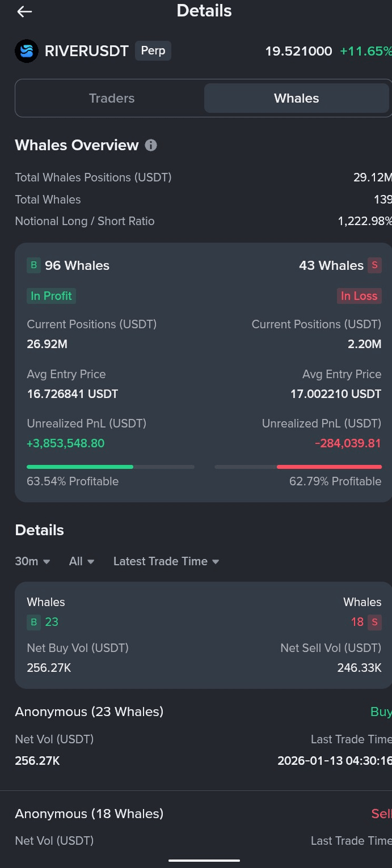Select the Whales tab

coord(296,98)
